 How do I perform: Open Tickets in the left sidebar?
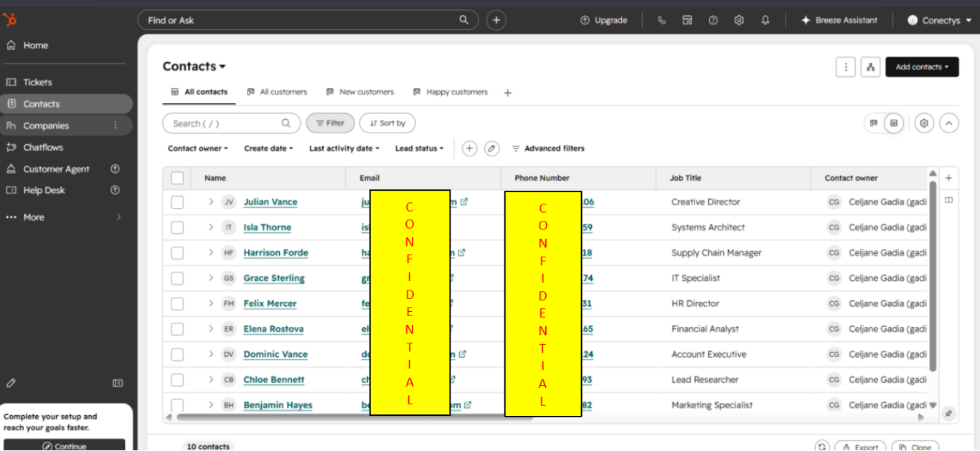coord(37,82)
